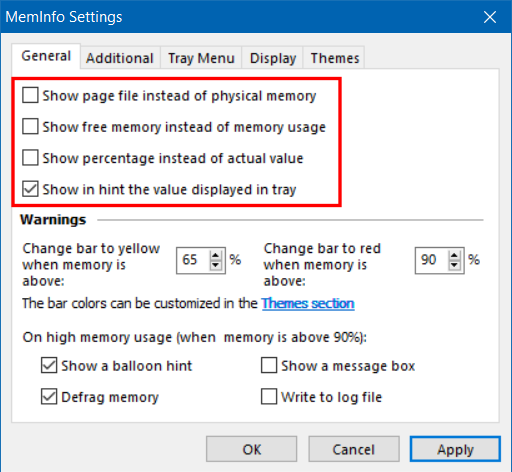Click the Cancel button
512x472 pixels.
pyautogui.click(x=354, y=449)
